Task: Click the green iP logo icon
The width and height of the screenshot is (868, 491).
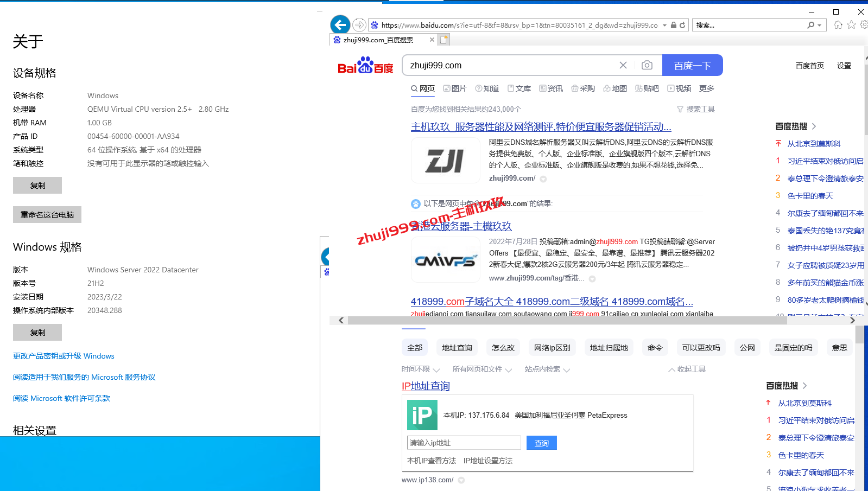Action: 422,415
